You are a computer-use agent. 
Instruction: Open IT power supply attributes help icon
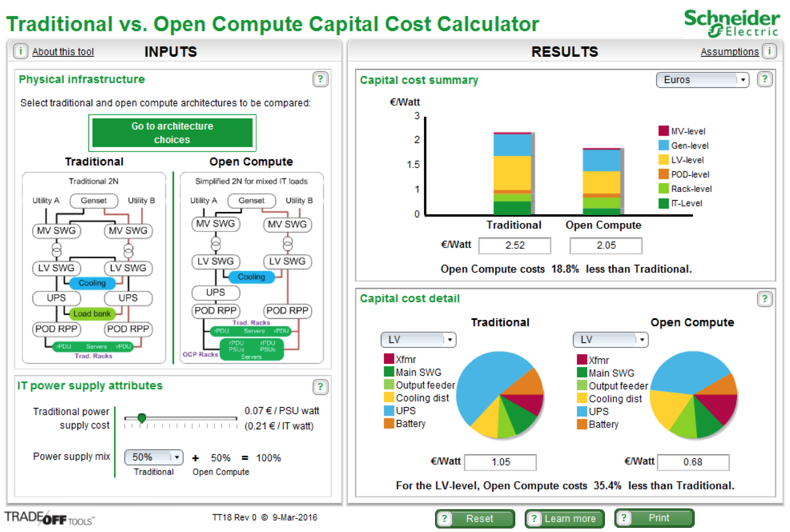[x=320, y=387]
